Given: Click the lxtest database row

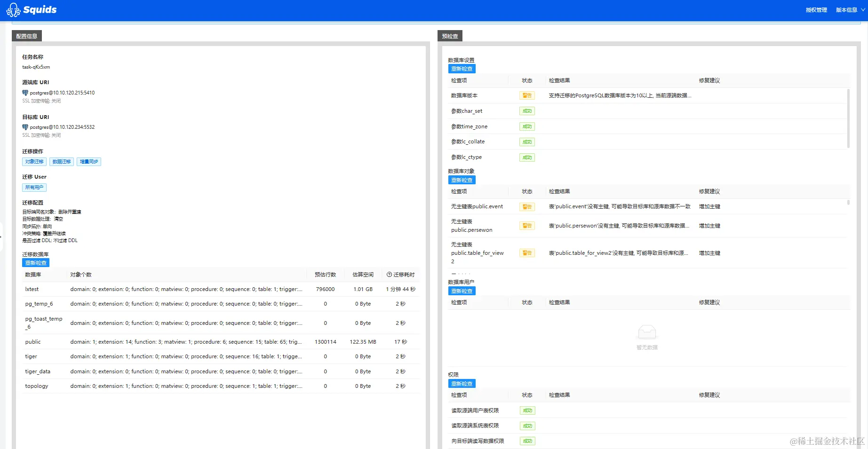Looking at the screenshot, I should click(221, 289).
